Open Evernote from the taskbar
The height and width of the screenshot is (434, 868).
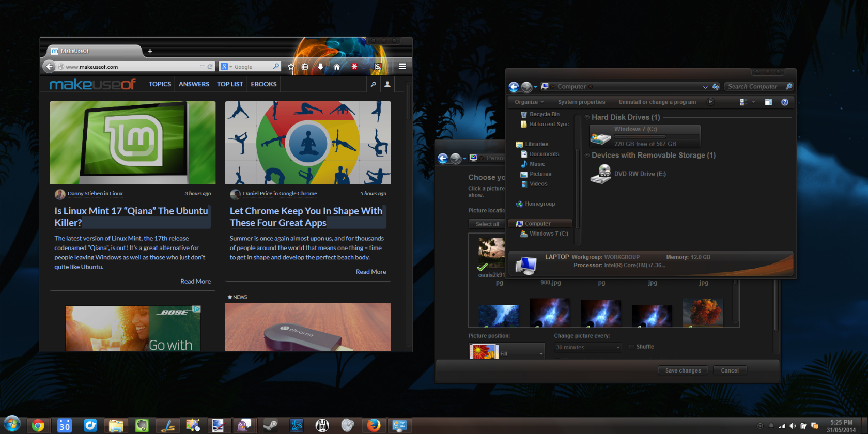[x=142, y=425]
